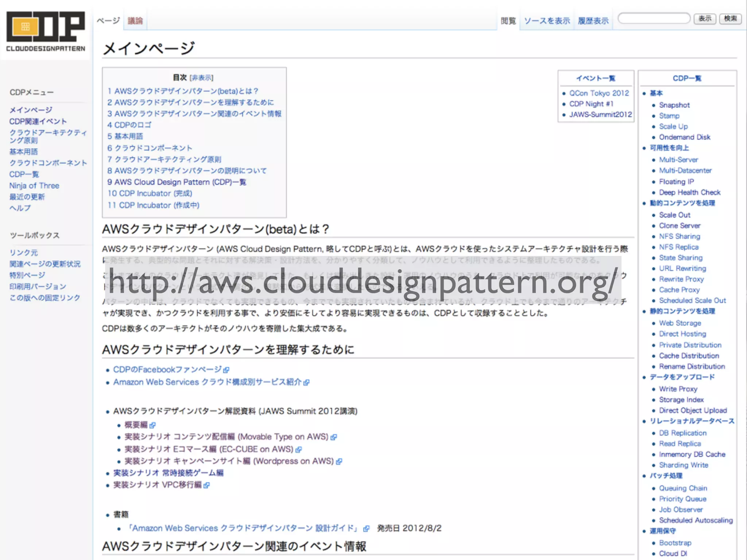Open この版への固定リンク toolbox link

coord(45,297)
